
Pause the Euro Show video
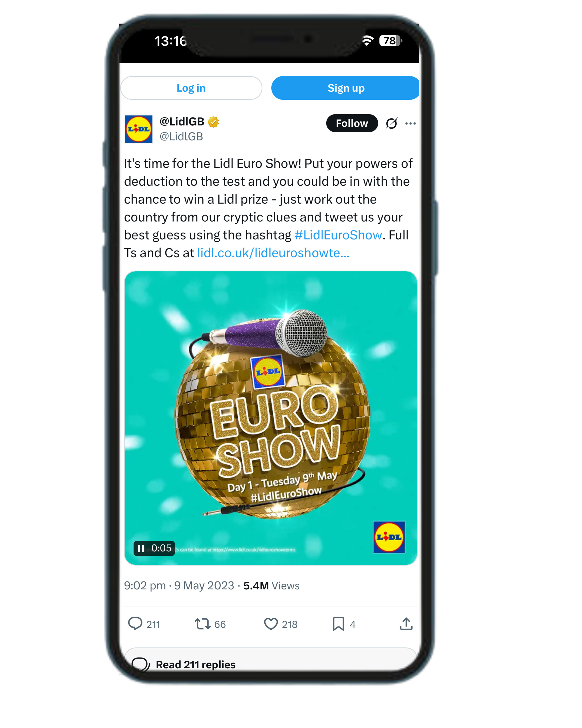coord(141,548)
